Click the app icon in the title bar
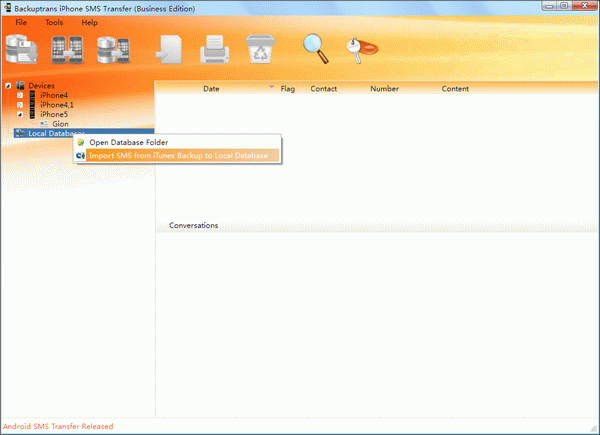 pyautogui.click(x=7, y=7)
